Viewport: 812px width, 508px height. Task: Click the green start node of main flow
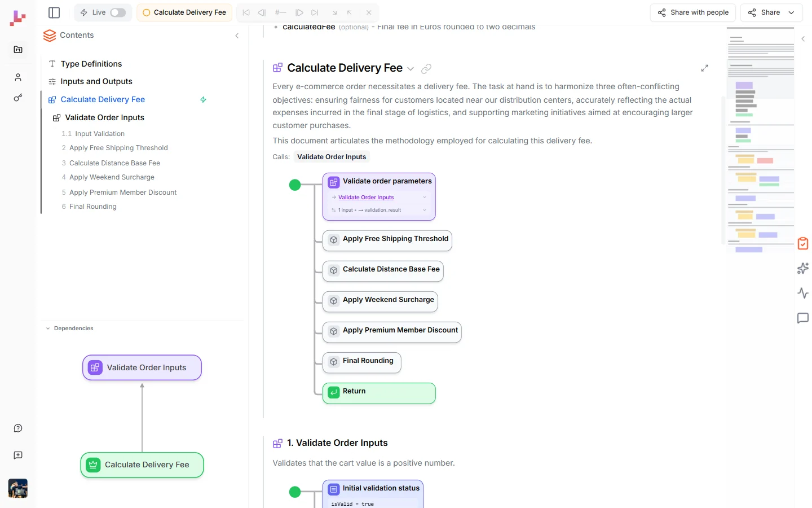tap(295, 185)
